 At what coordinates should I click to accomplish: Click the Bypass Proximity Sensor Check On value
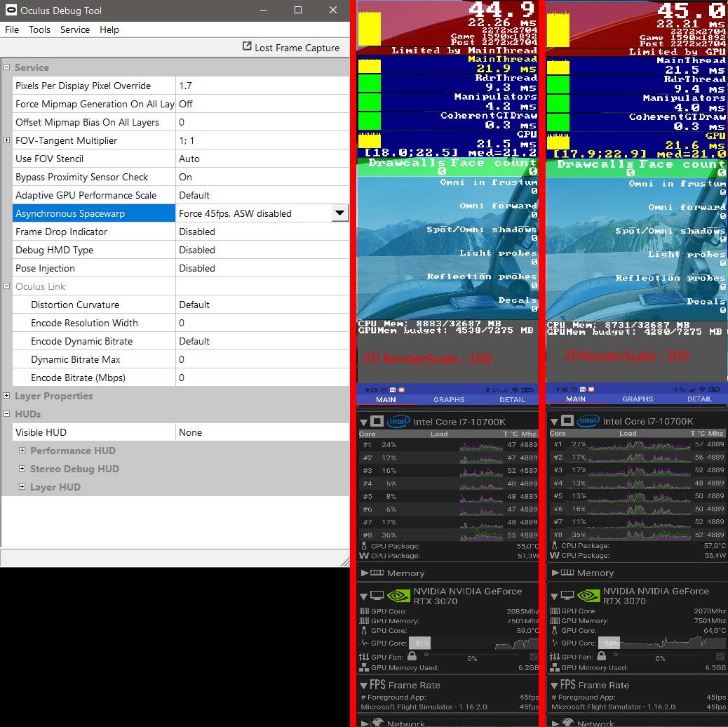click(262, 177)
